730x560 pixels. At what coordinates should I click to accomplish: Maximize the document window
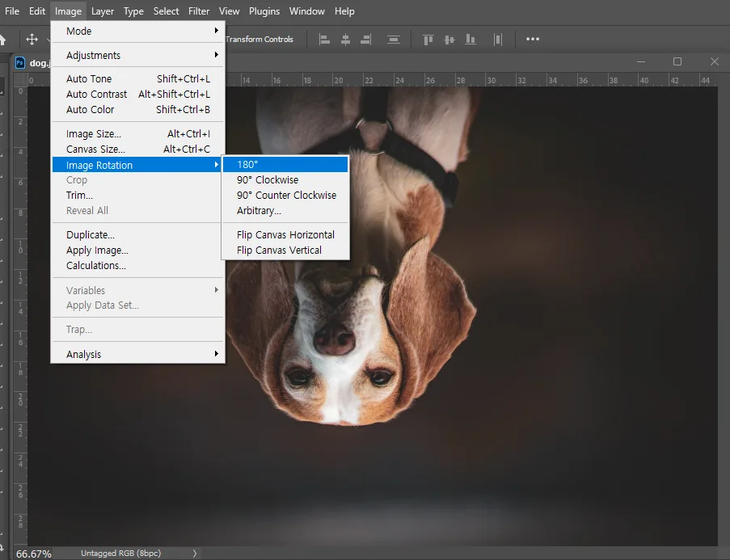point(677,61)
